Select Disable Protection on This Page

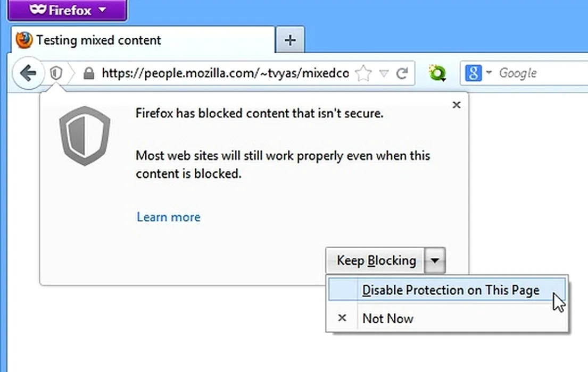point(450,290)
